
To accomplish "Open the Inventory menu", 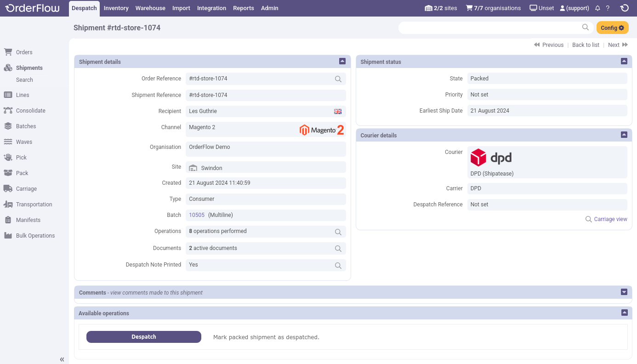I will (116, 8).
